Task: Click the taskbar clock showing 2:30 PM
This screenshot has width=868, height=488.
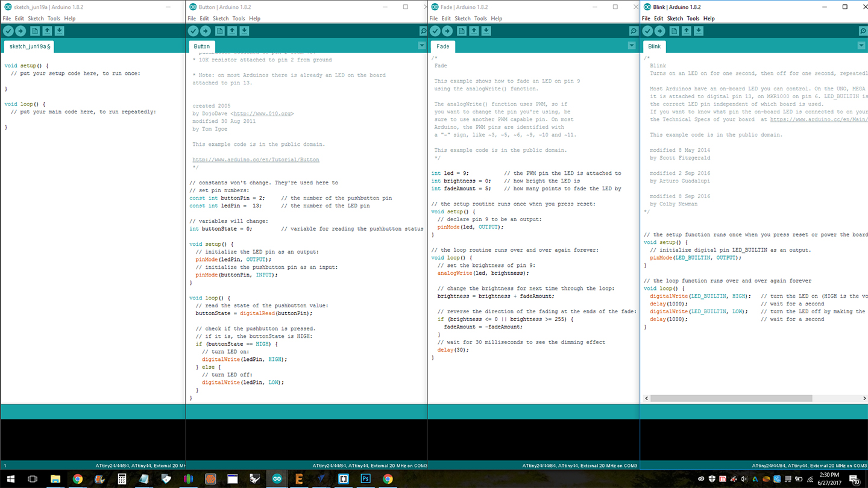Action: [x=829, y=479]
